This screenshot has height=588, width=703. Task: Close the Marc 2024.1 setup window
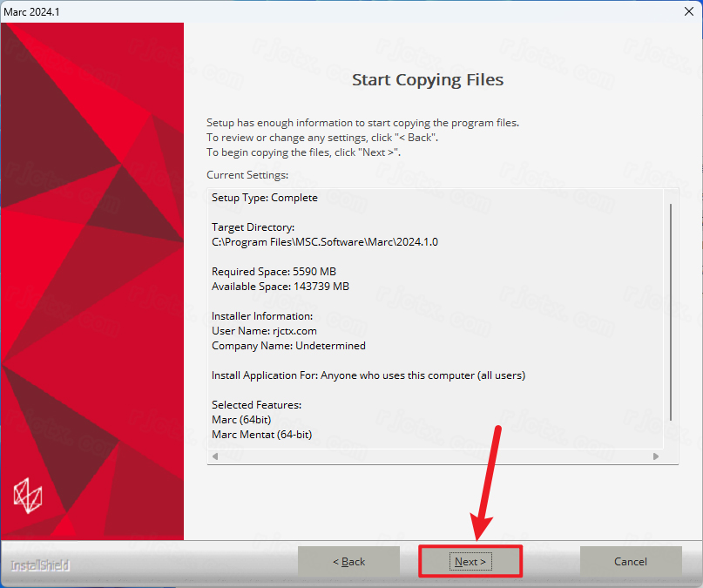tap(689, 11)
